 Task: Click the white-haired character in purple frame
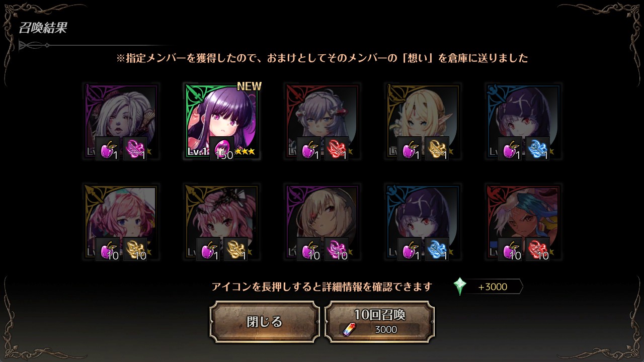(121, 121)
